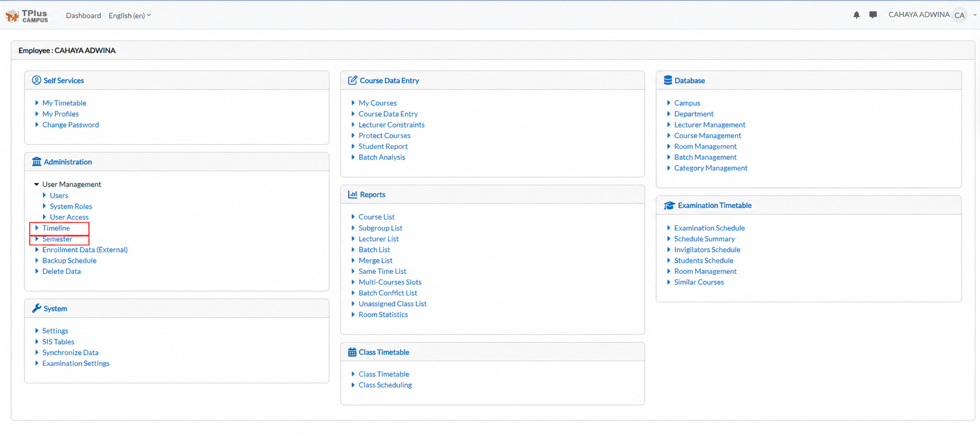This screenshot has width=980, height=438.
Task: Open Room Statistics report
Action: coord(383,315)
